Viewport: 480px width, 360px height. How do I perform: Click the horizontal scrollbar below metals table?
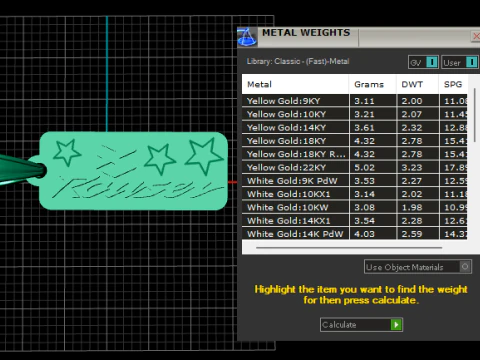click(x=349, y=248)
